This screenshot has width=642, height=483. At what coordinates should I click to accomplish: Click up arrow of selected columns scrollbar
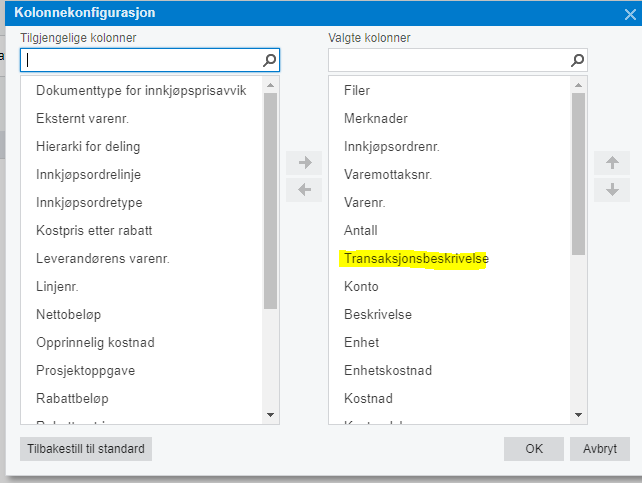[578, 85]
